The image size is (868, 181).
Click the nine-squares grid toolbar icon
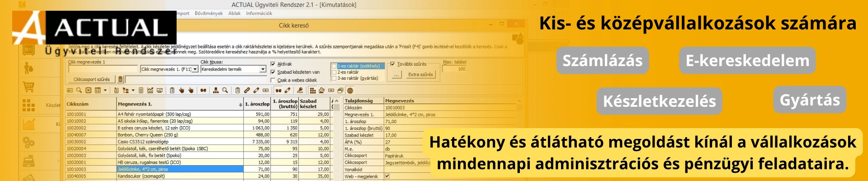313,90
